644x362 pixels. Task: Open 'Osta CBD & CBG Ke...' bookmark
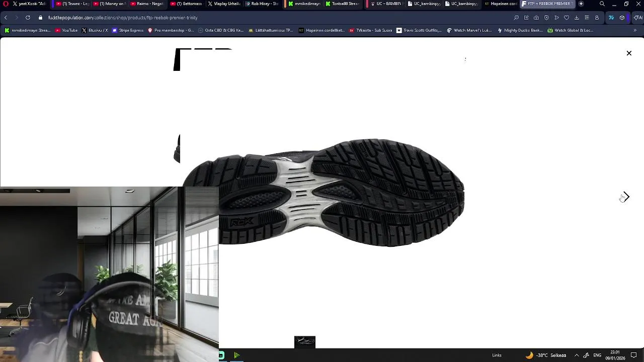point(221,30)
